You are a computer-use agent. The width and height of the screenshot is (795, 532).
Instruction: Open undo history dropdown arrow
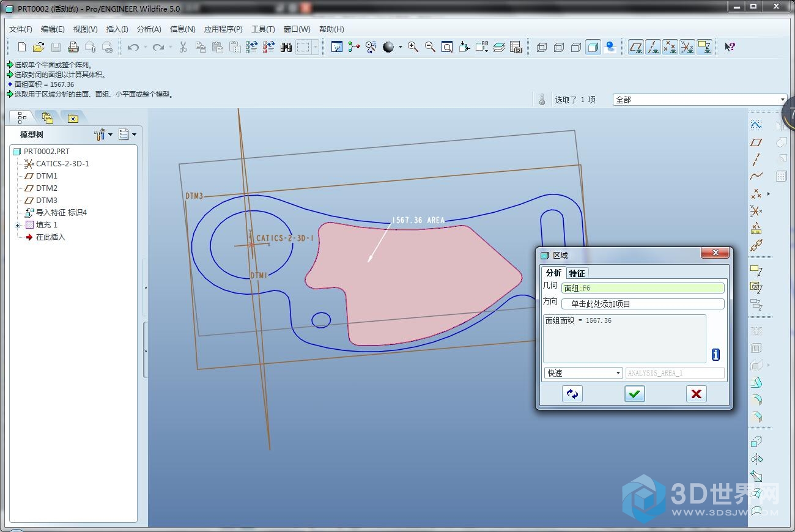[x=145, y=47]
